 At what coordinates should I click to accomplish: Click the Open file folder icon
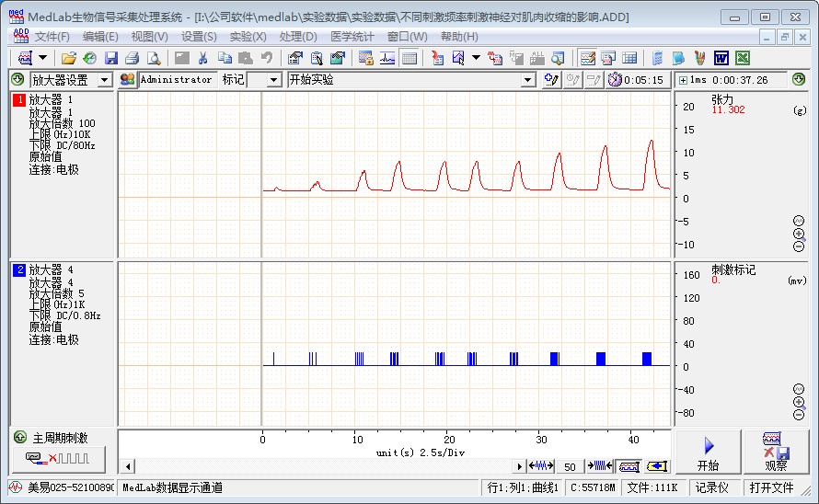69,58
